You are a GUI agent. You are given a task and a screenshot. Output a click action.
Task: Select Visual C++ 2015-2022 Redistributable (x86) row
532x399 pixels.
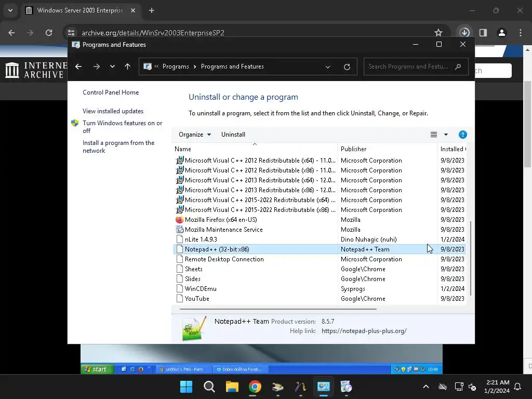320,209
